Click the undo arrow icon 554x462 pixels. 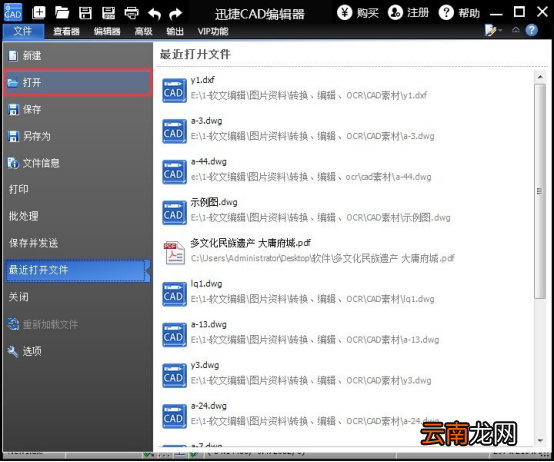point(154,13)
